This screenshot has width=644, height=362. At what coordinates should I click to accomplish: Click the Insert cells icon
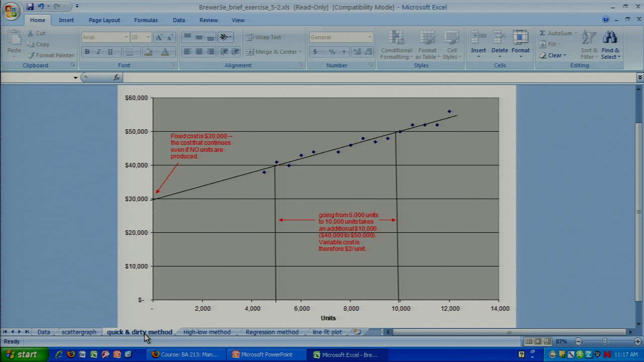point(478,38)
